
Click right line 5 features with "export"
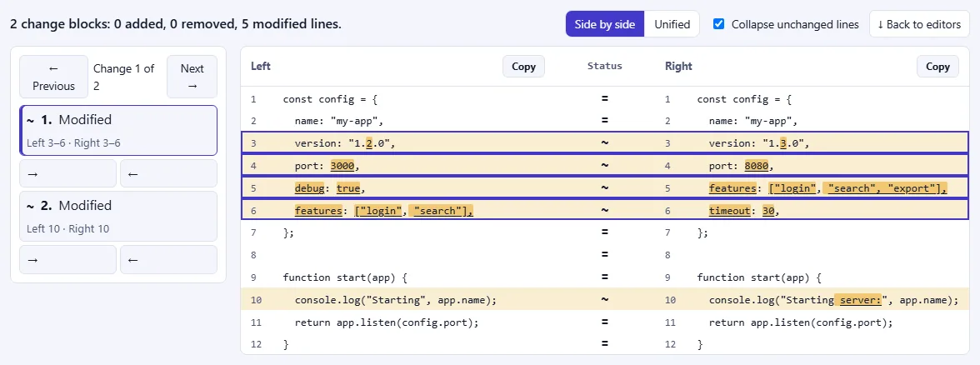tap(828, 188)
